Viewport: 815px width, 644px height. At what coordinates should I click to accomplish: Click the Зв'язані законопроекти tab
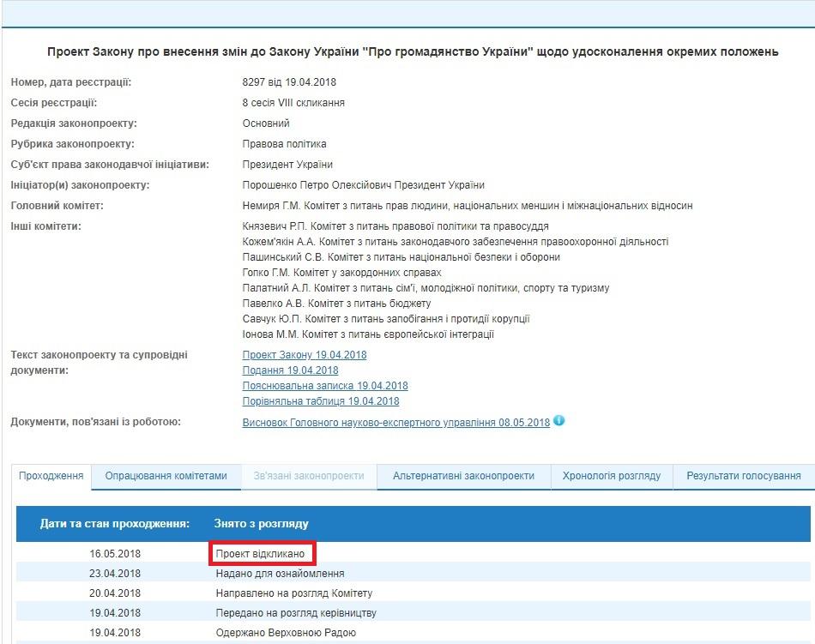[308, 476]
